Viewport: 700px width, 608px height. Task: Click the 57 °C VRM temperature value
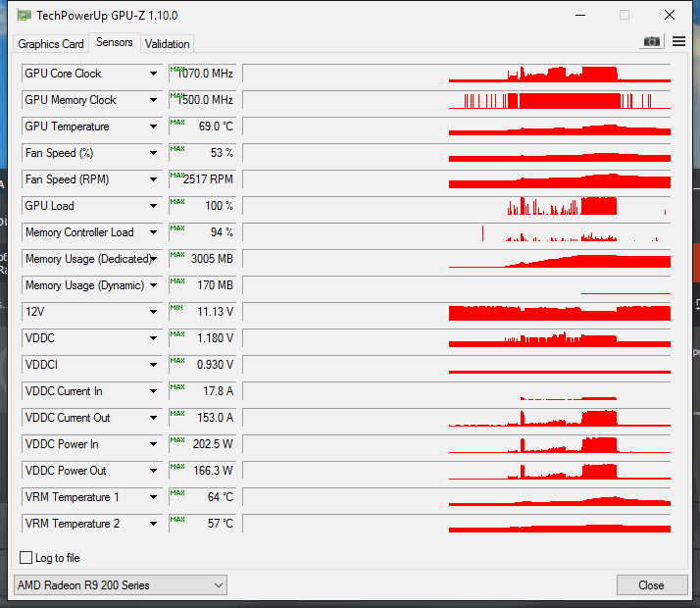click(x=202, y=524)
